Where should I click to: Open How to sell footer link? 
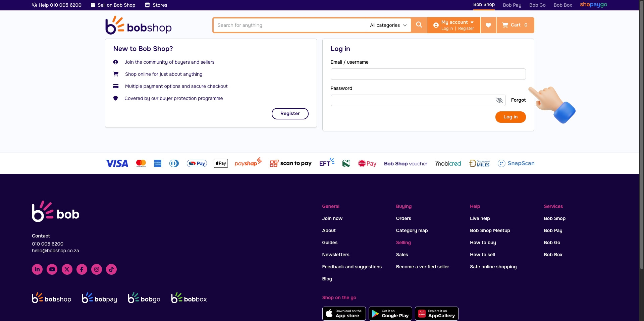coord(482,255)
